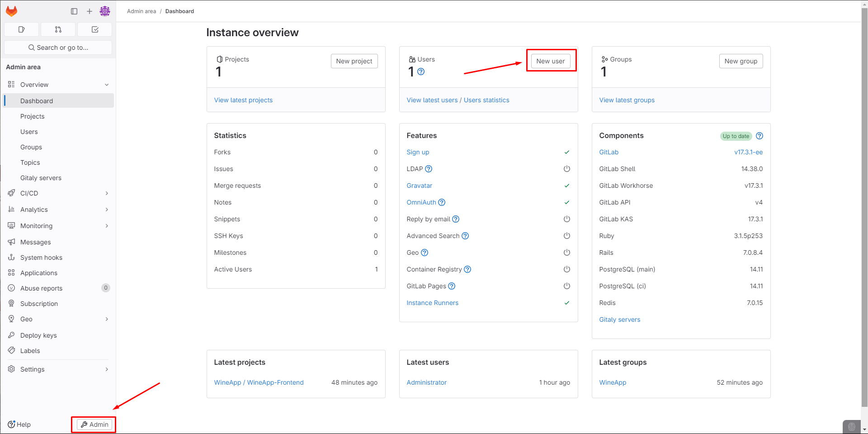Open assigned issues shortcut icon
868x434 pixels.
click(21, 29)
